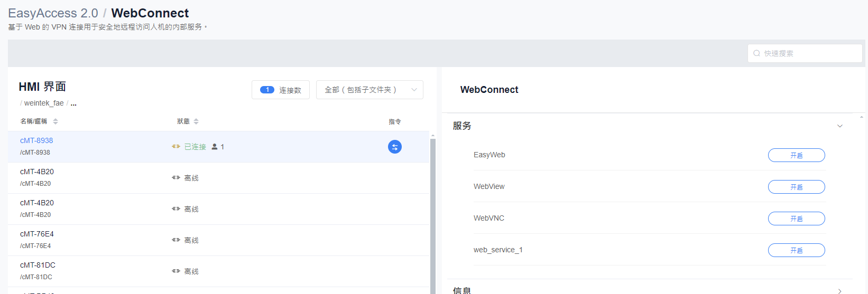868x294 pixels.
Task: Click the user count icon in the cMT-8938 row
Action: tap(215, 147)
